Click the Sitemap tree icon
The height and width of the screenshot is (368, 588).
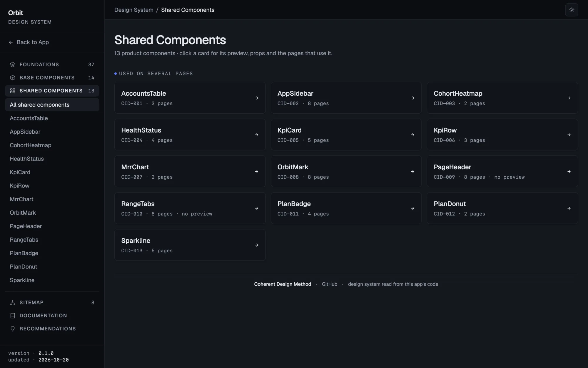(13, 303)
